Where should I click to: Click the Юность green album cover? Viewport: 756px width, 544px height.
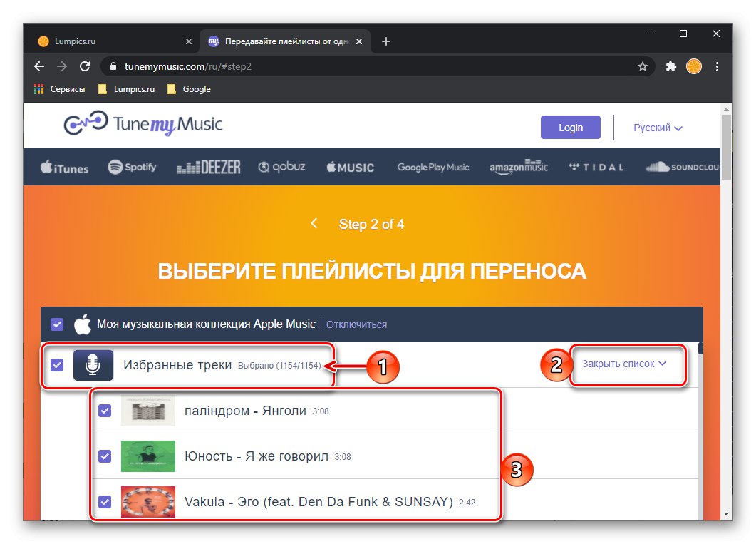(148, 456)
